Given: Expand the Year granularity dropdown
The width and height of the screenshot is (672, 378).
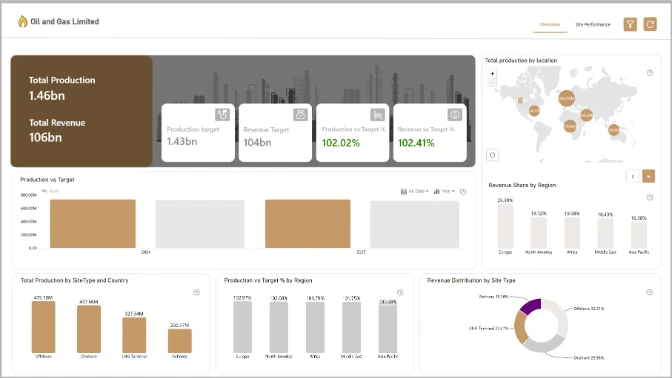Looking at the screenshot, I should pos(444,191).
